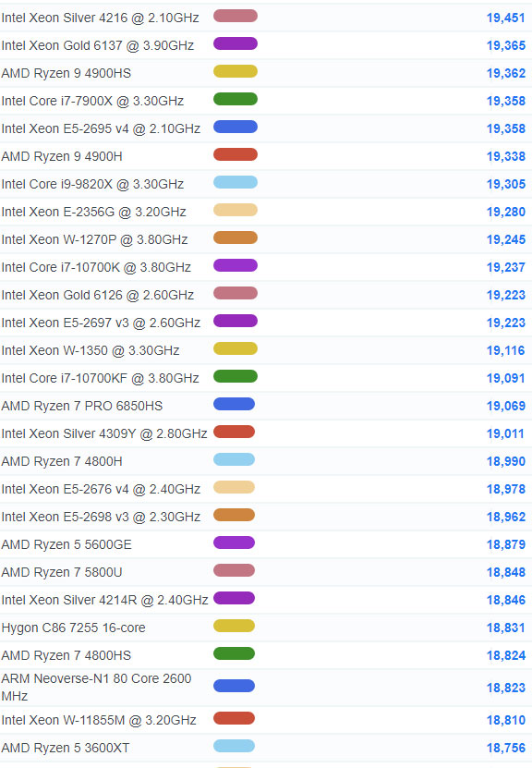Click the 18,756 score value
Image resolution: width=532 pixels, height=768 pixels.
pyautogui.click(x=505, y=749)
